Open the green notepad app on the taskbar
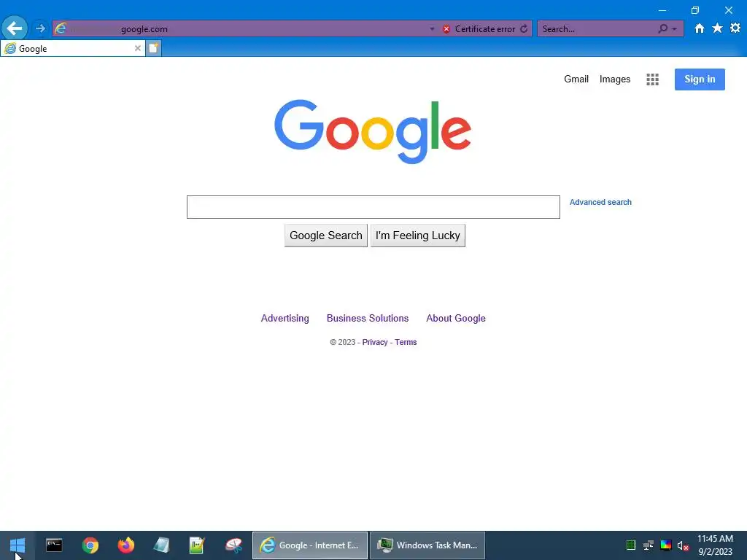The width and height of the screenshot is (747, 560). (197, 545)
